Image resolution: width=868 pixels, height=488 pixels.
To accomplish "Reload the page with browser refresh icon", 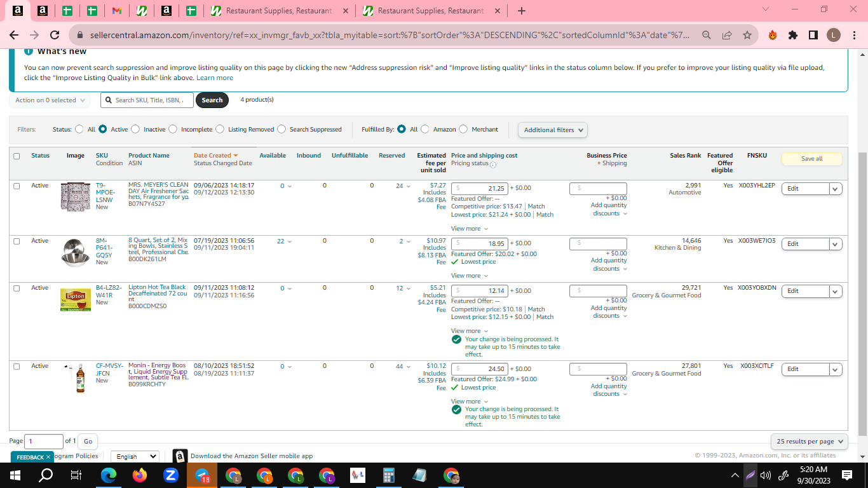I will 55,36.
